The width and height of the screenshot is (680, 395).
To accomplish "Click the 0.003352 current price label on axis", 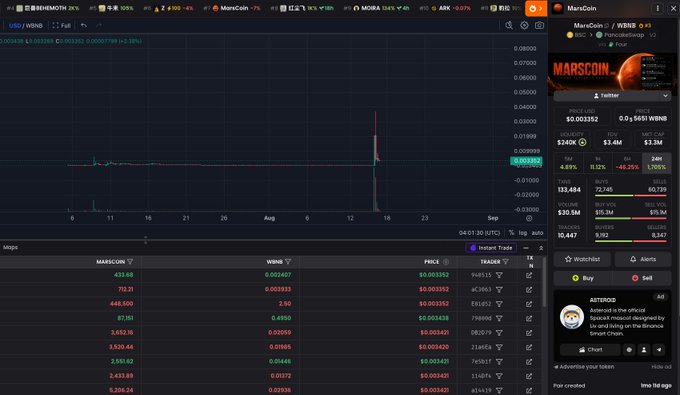I will [x=526, y=161].
